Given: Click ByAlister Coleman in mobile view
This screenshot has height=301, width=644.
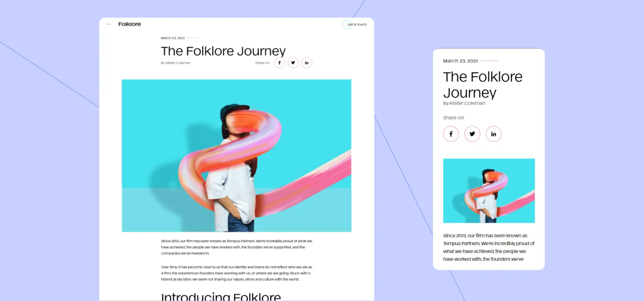Looking at the screenshot, I should 464,103.
